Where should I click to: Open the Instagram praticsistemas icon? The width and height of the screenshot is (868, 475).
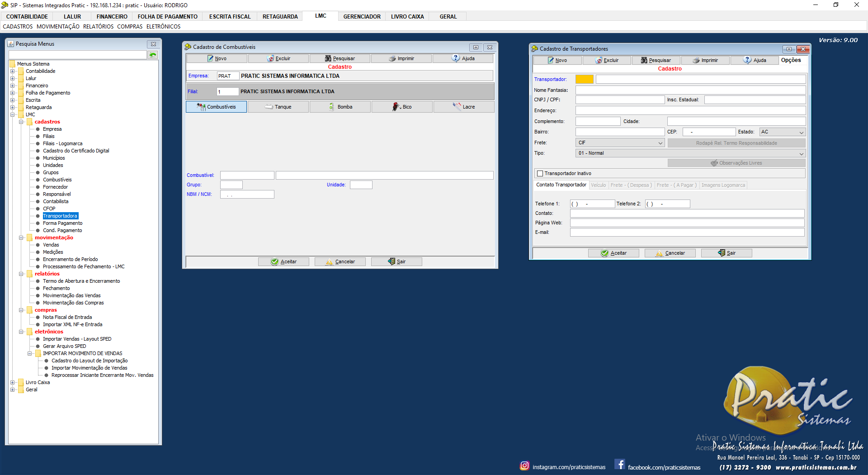524,465
